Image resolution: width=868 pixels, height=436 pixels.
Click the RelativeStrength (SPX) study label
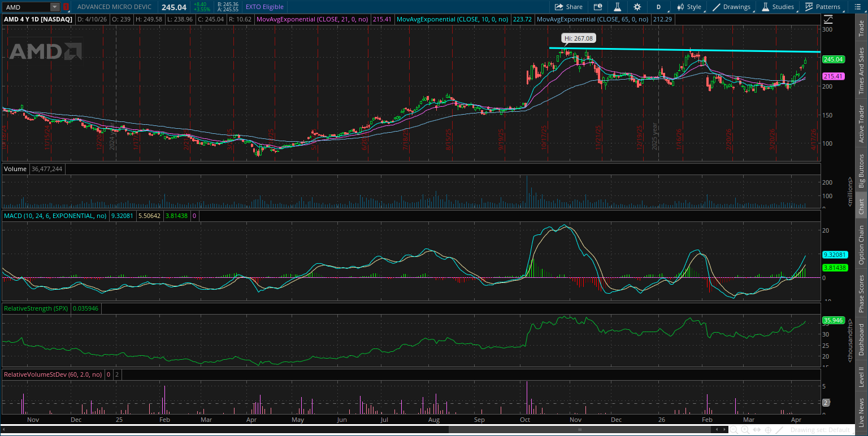pos(36,308)
